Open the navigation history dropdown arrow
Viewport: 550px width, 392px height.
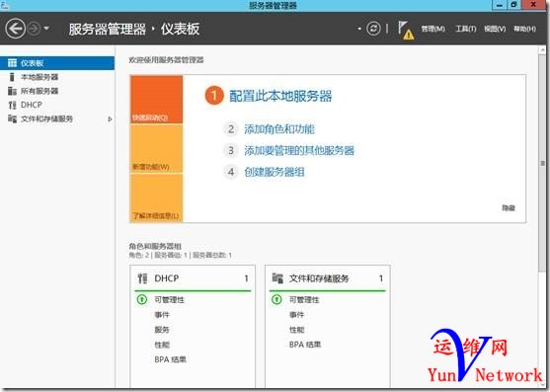point(46,29)
